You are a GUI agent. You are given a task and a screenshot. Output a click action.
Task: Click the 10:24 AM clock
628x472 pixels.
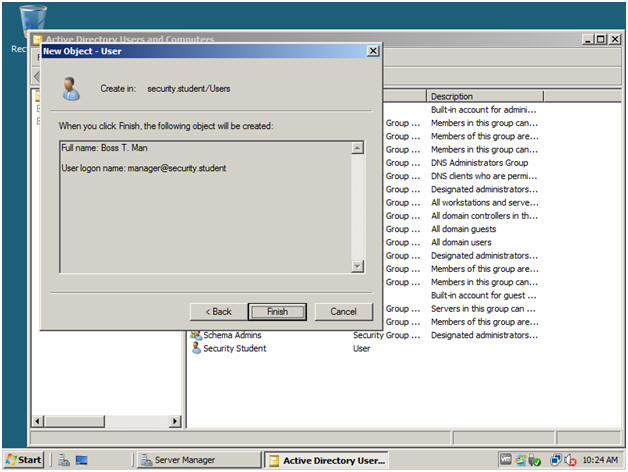[600, 460]
